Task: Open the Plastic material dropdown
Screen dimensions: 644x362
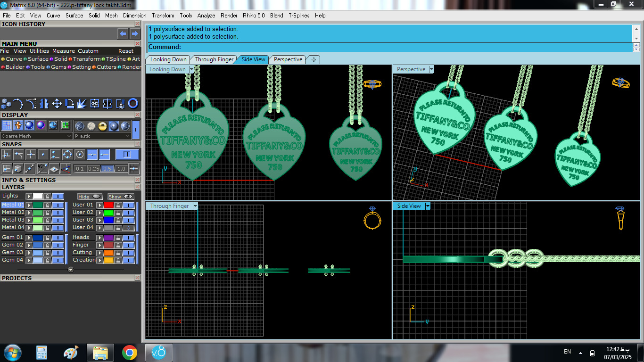Action: (x=102, y=136)
